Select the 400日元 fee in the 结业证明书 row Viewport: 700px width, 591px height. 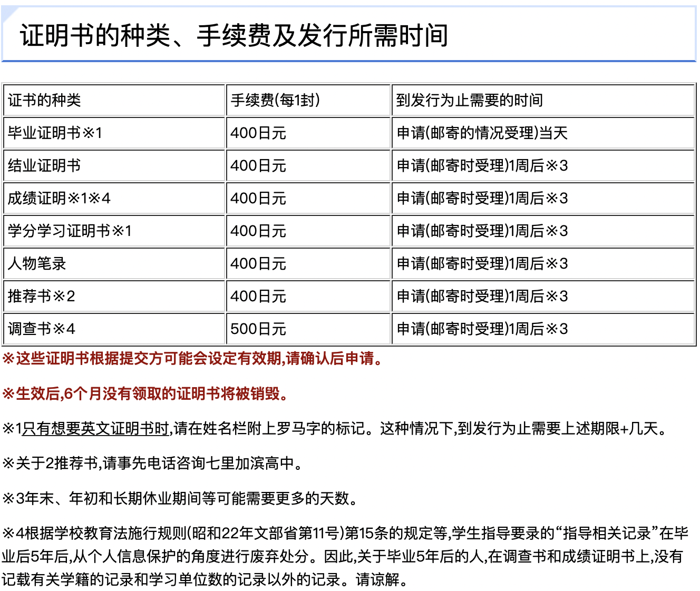click(308, 165)
